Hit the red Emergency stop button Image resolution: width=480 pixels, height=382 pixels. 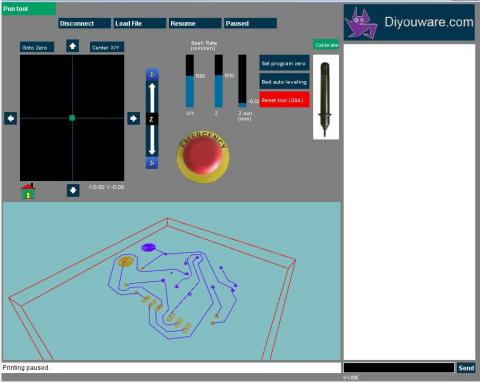(203, 156)
